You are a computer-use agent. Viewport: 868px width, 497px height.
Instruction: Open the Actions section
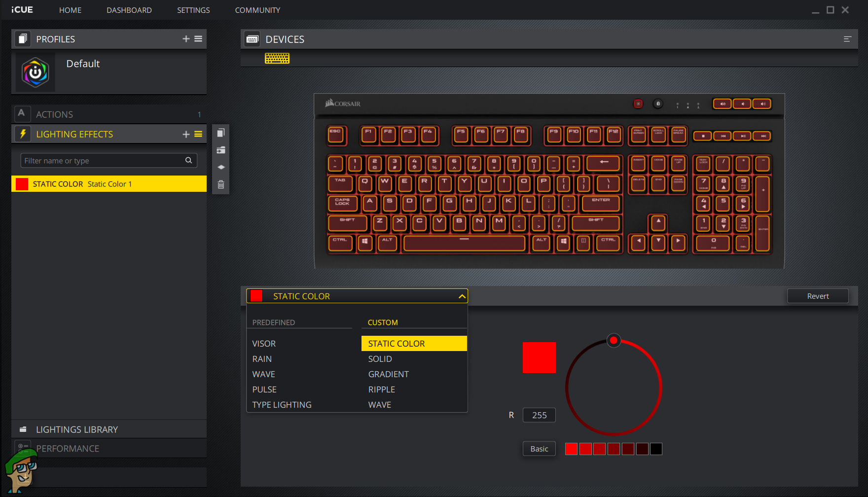pyautogui.click(x=109, y=114)
